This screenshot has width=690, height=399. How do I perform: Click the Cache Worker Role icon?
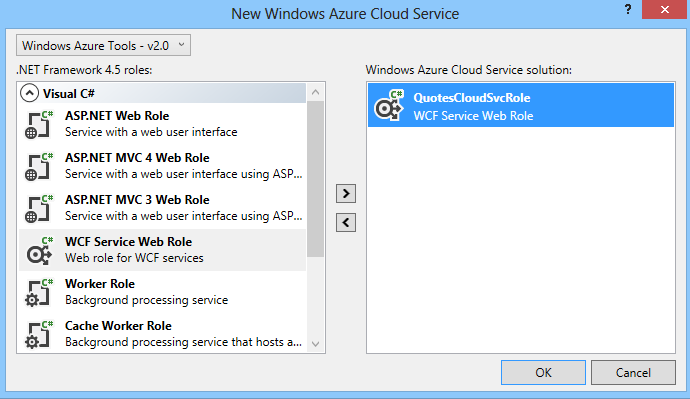point(38,335)
